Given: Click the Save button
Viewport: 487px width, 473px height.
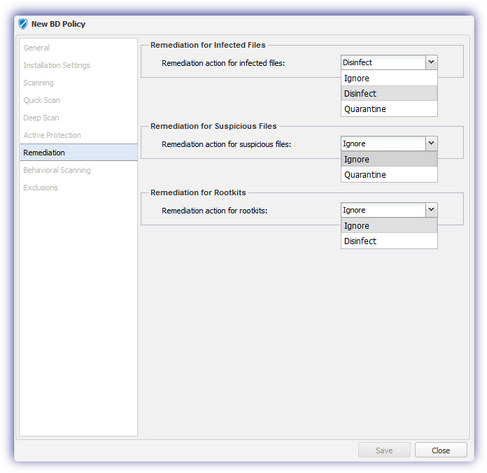Looking at the screenshot, I should tap(384, 450).
